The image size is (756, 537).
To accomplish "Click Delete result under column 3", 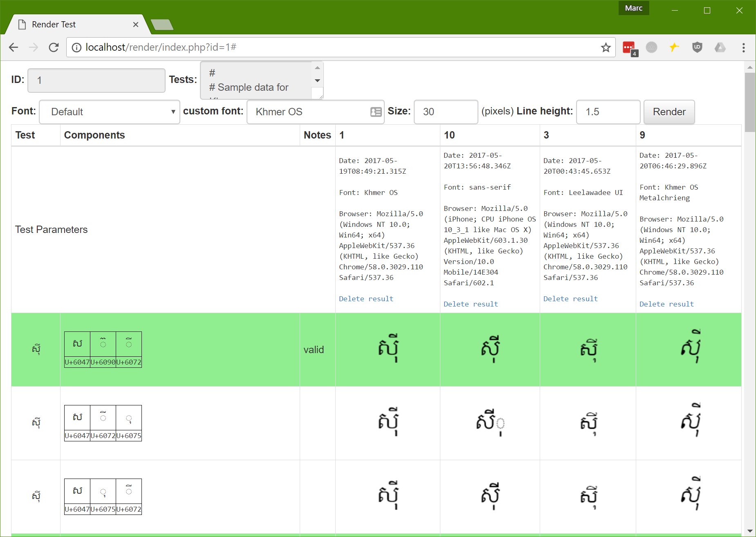I will click(x=570, y=299).
